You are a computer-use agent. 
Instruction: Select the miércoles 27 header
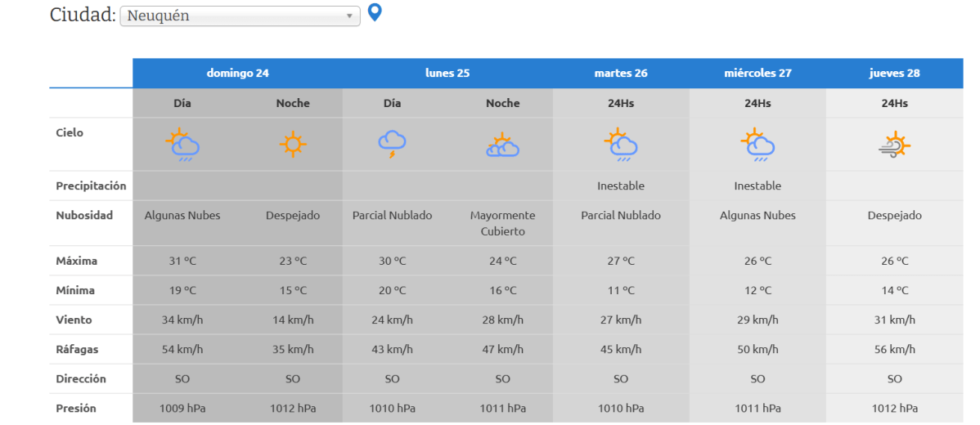[x=757, y=73]
